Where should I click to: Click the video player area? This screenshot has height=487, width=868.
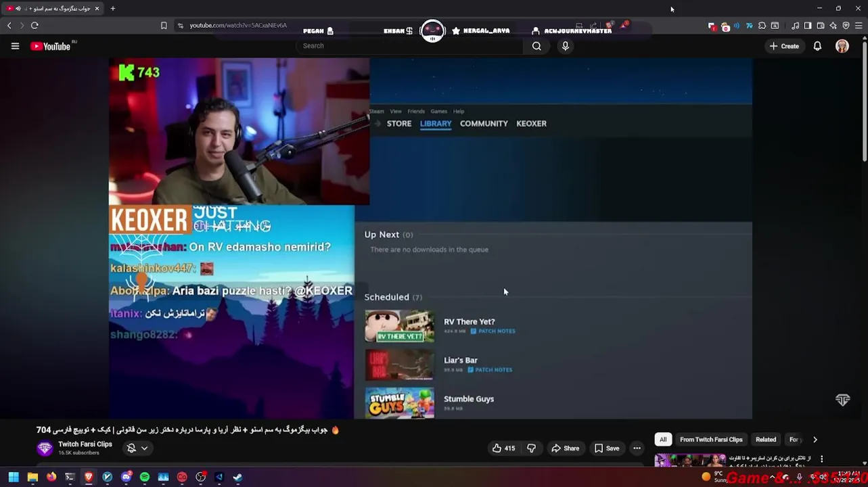point(430,238)
